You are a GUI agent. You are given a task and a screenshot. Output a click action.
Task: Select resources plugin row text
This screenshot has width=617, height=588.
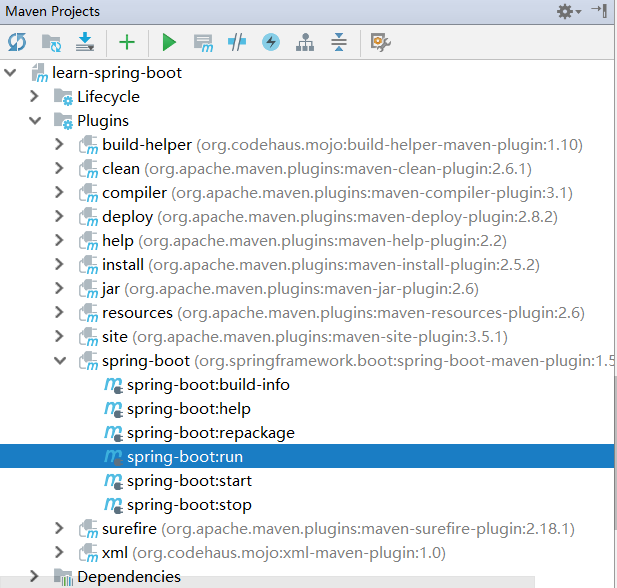[x=344, y=313]
